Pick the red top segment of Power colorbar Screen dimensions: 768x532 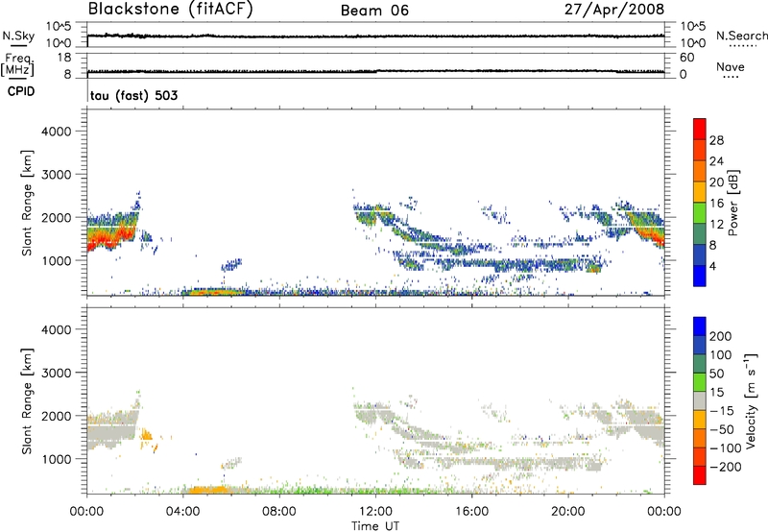pos(700,129)
